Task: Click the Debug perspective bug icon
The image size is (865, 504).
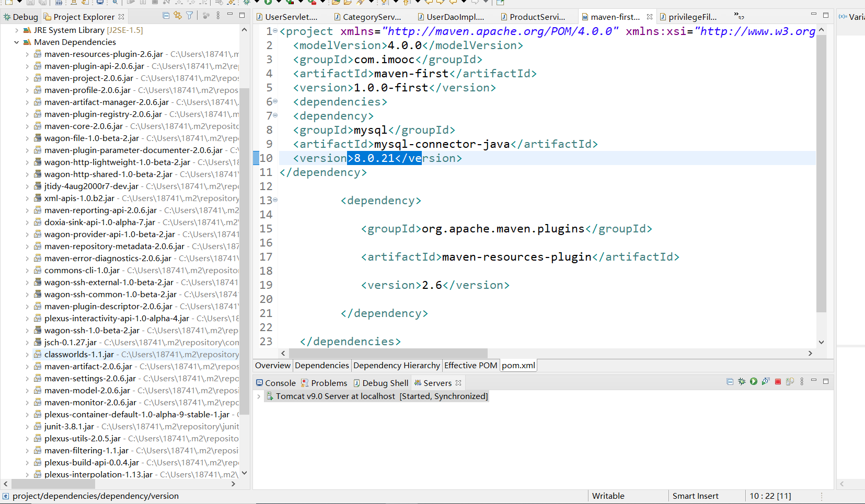Action: (7, 17)
